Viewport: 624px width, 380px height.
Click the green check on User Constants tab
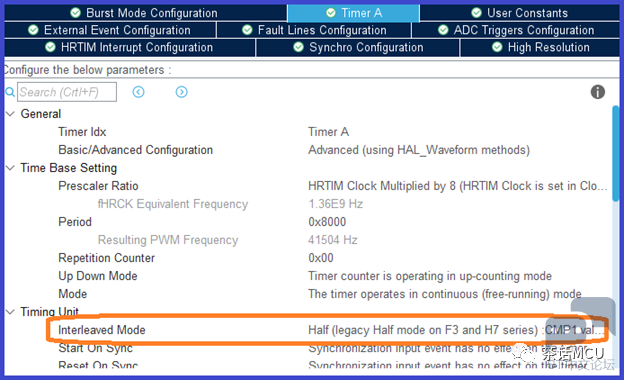tap(476, 13)
